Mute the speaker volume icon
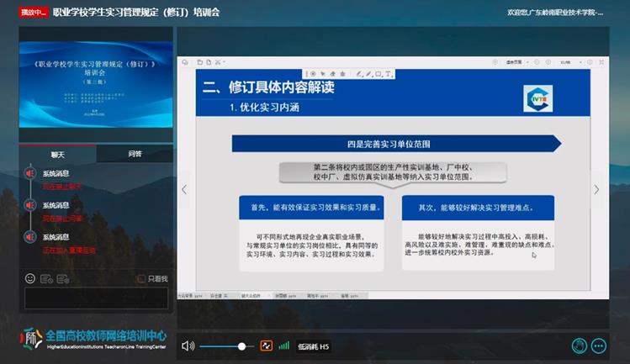 (x=188, y=346)
